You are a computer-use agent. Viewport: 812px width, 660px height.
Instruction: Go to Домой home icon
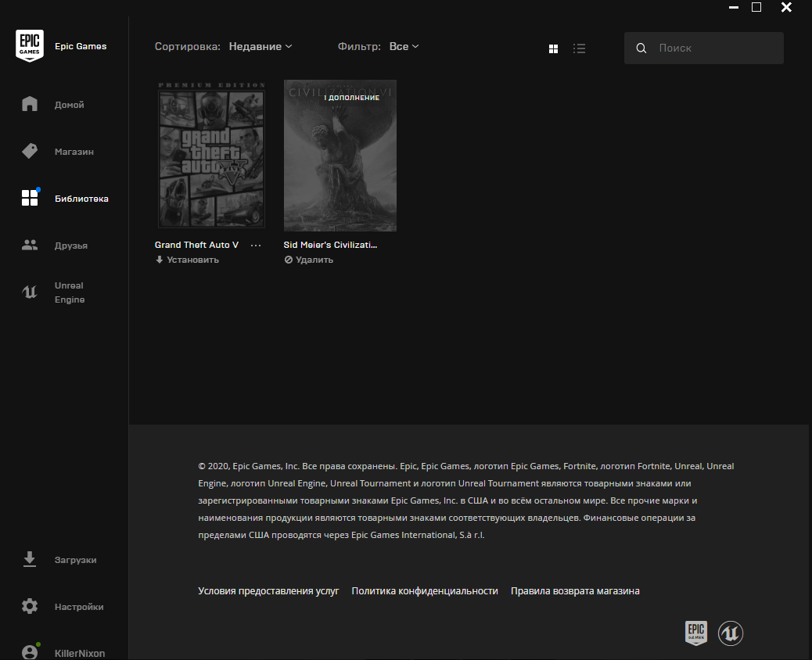coord(30,104)
